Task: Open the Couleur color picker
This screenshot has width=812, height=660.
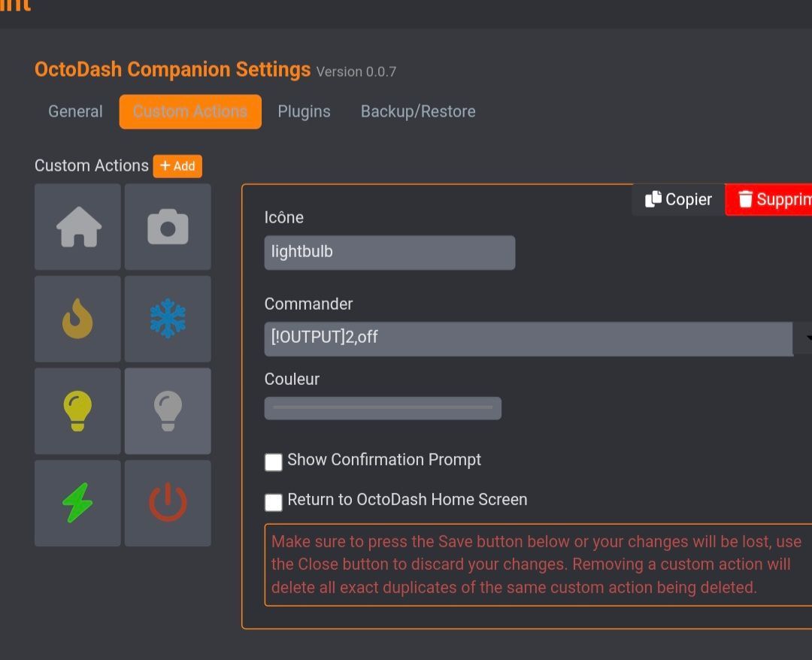Action: tap(383, 408)
